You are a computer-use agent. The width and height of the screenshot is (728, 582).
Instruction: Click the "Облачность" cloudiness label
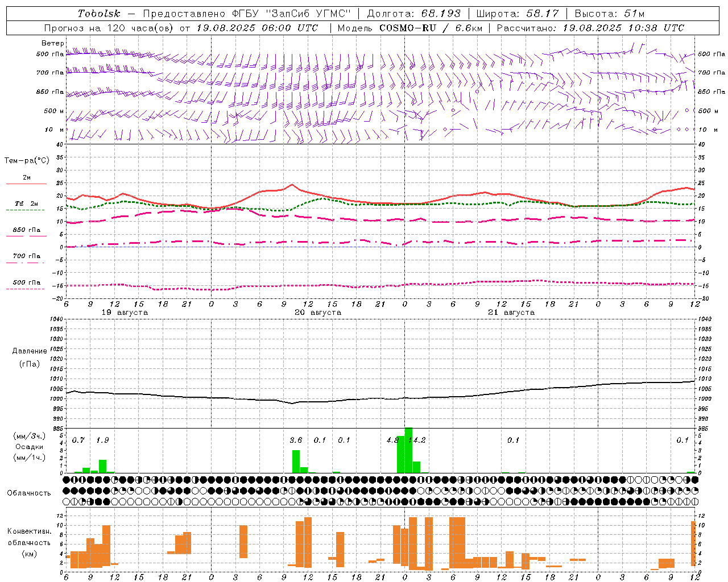[29, 493]
